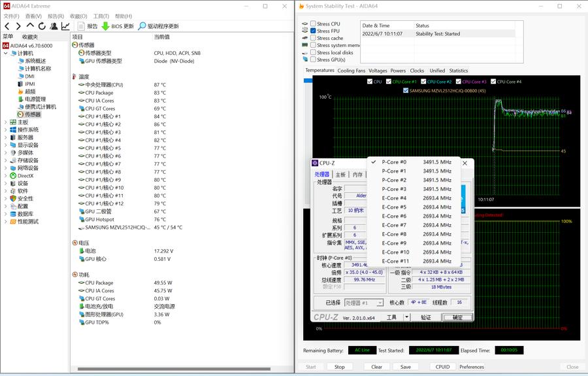
Task: Click the blue temperature graph indicator bar
Action: point(308,80)
